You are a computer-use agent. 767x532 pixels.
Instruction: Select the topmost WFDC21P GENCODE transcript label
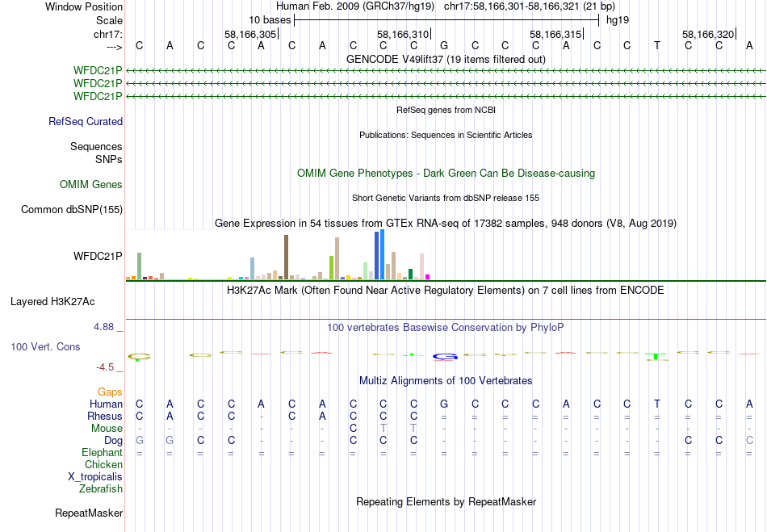coord(98,71)
